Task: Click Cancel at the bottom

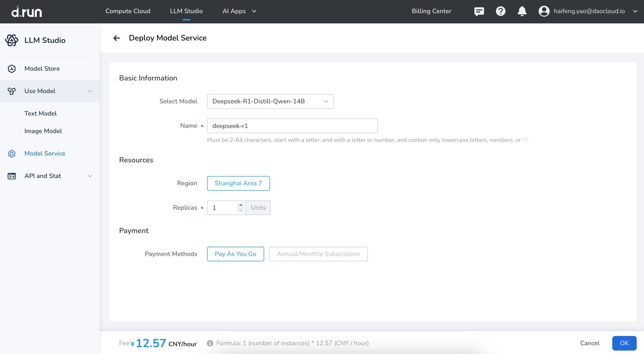Action: point(590,343)
